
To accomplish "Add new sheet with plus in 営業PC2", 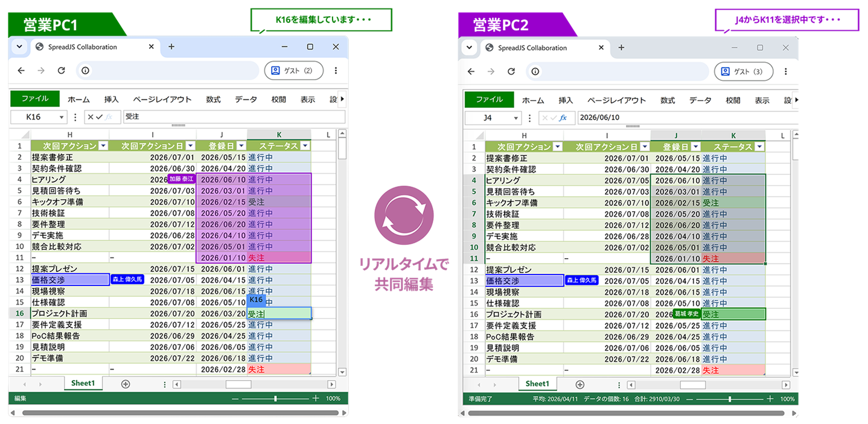I will point(579,384).
